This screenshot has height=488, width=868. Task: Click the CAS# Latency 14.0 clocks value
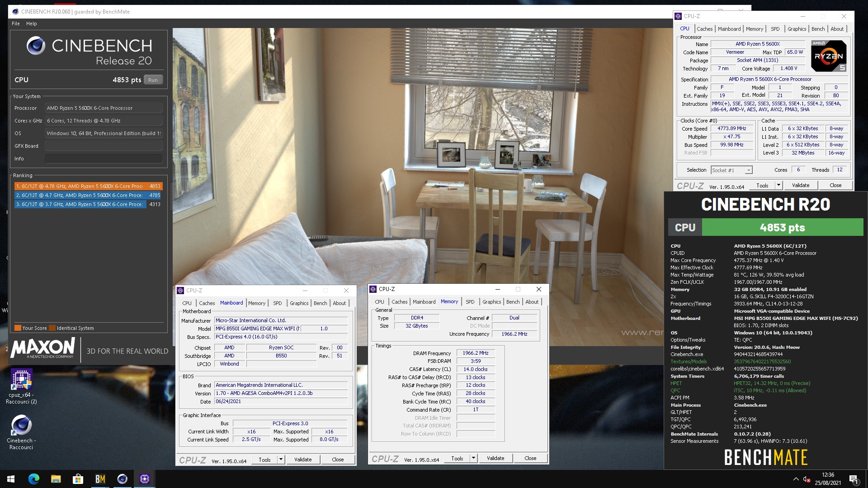click(476, 370)
